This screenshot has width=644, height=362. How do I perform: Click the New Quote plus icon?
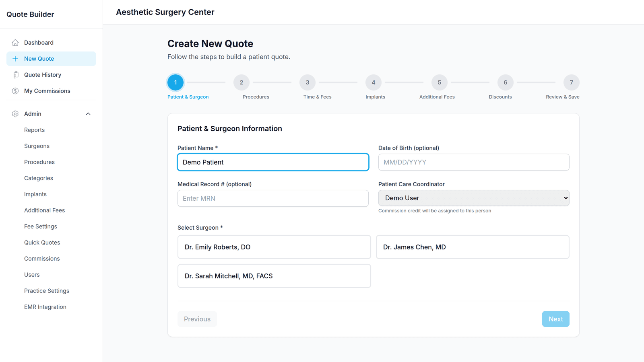point(15,59)
